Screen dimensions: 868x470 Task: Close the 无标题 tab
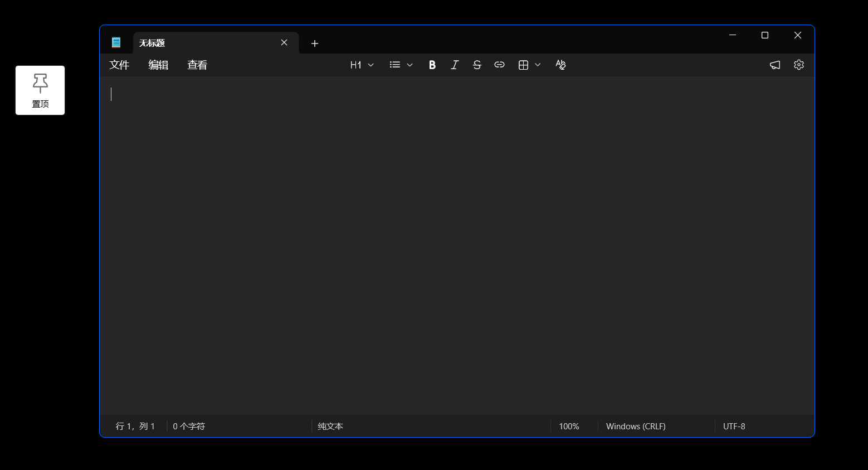pyautogui.click(x=284, y=42)
